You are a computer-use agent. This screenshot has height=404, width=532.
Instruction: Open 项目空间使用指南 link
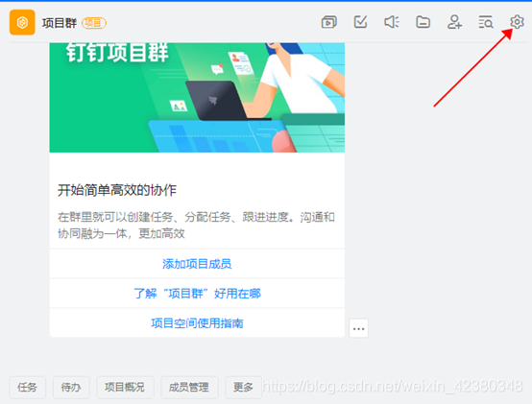197,323
